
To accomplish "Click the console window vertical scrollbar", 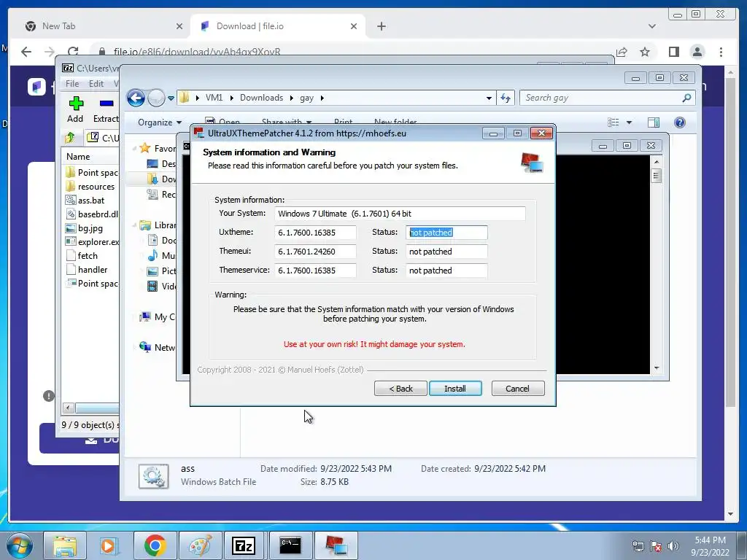I will (x=657, y=264).
